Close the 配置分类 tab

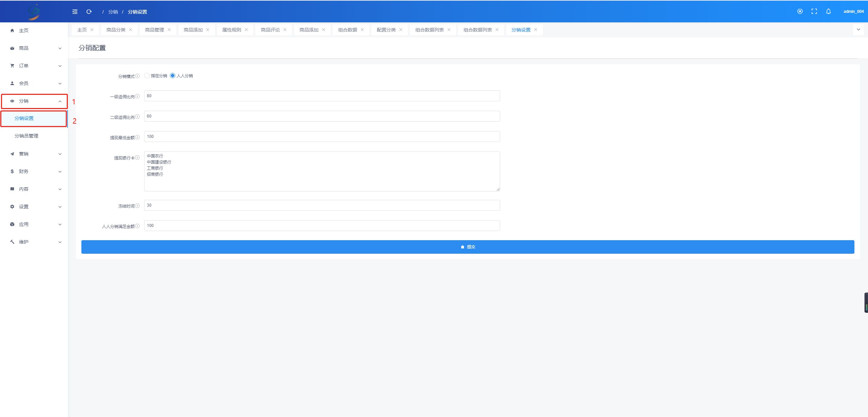tap(401, 30)
